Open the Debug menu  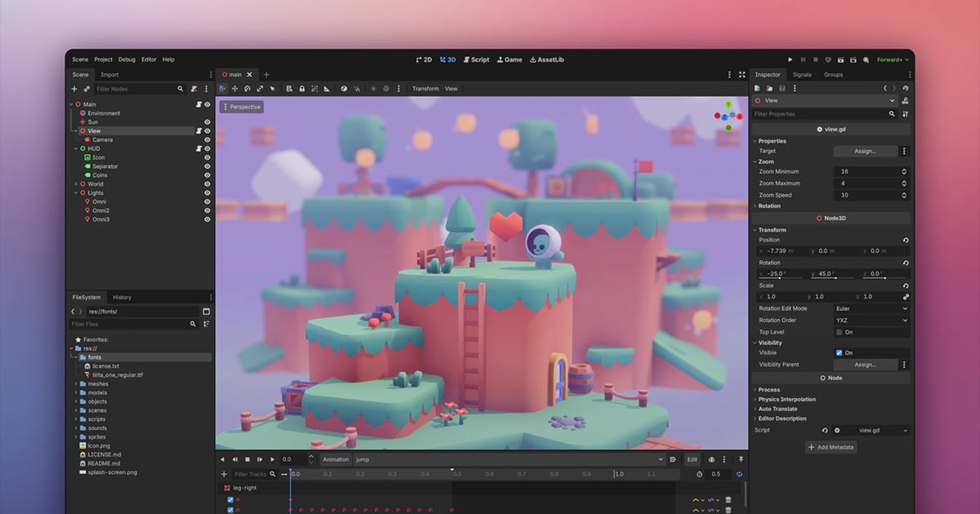coord(127,60)
